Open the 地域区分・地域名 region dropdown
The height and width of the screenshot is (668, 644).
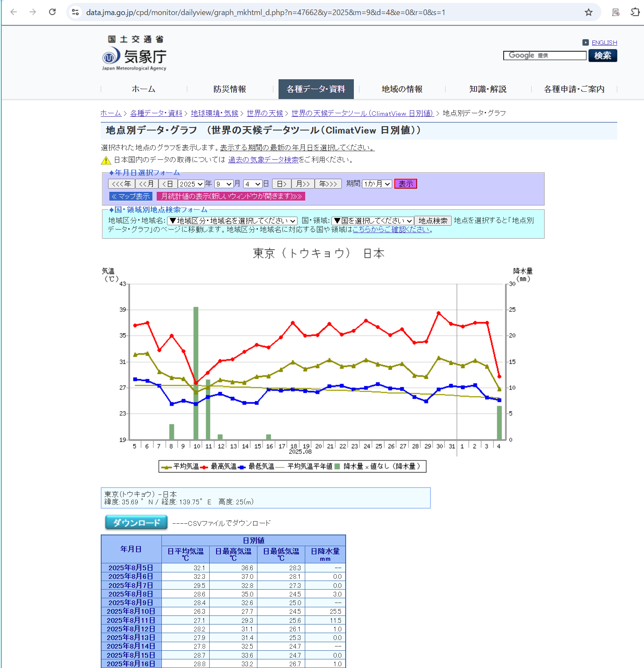tap(232, 221)
